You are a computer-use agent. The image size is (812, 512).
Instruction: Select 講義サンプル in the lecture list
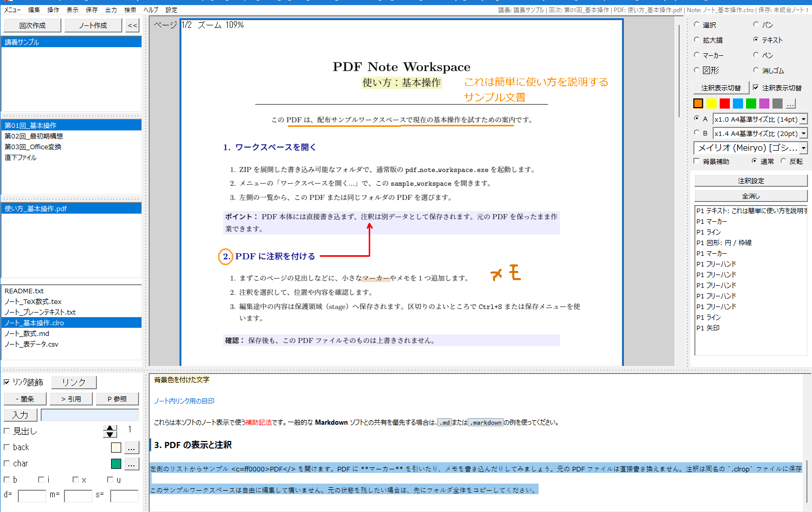point(72,42)
